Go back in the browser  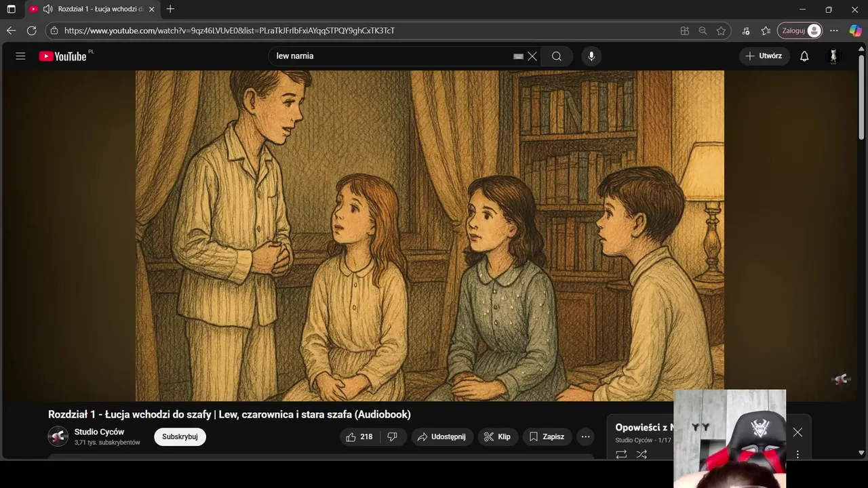[x=11, y=30]
